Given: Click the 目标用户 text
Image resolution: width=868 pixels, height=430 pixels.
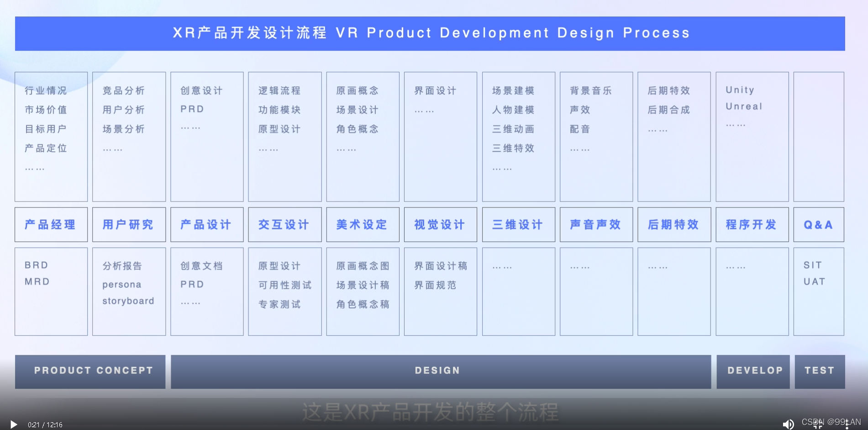Looking at the screenshot, I should pyautogui.click(x=46, y=129).
